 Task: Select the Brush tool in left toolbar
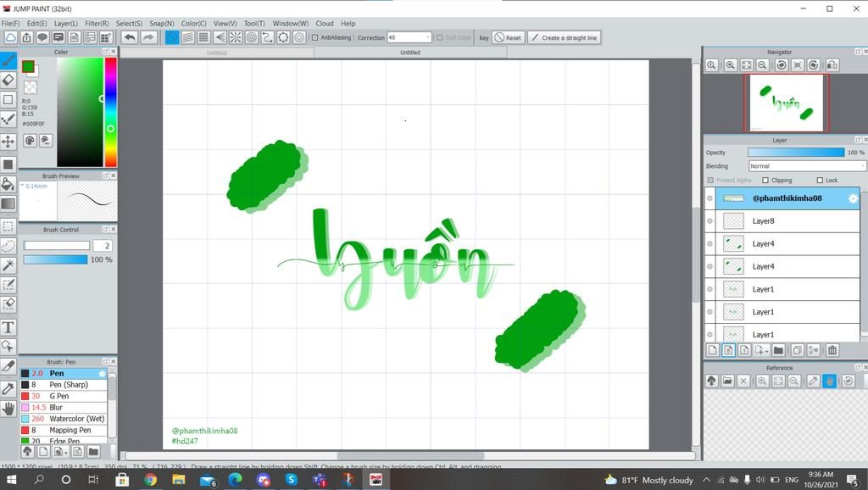[x=8, y=60]
